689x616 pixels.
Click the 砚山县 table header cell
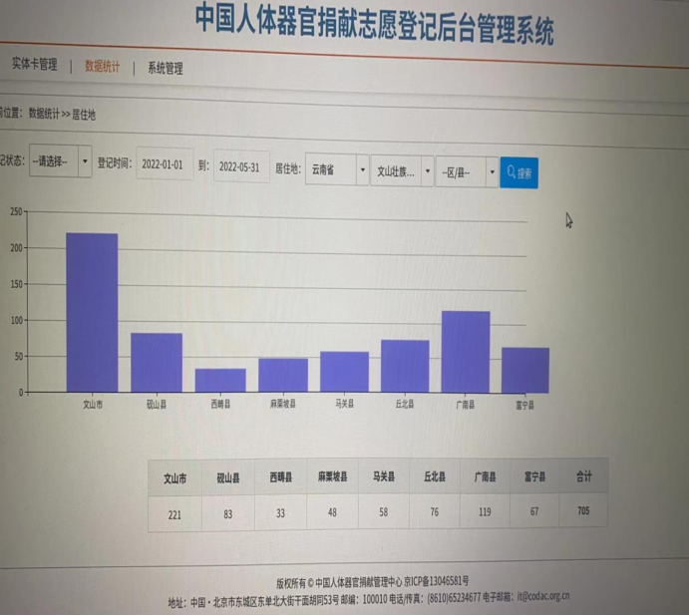[x=228, y=477]
